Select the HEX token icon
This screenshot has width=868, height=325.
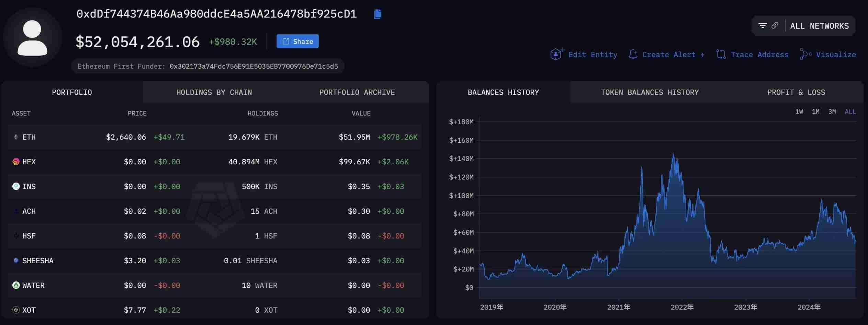point(16,162)
